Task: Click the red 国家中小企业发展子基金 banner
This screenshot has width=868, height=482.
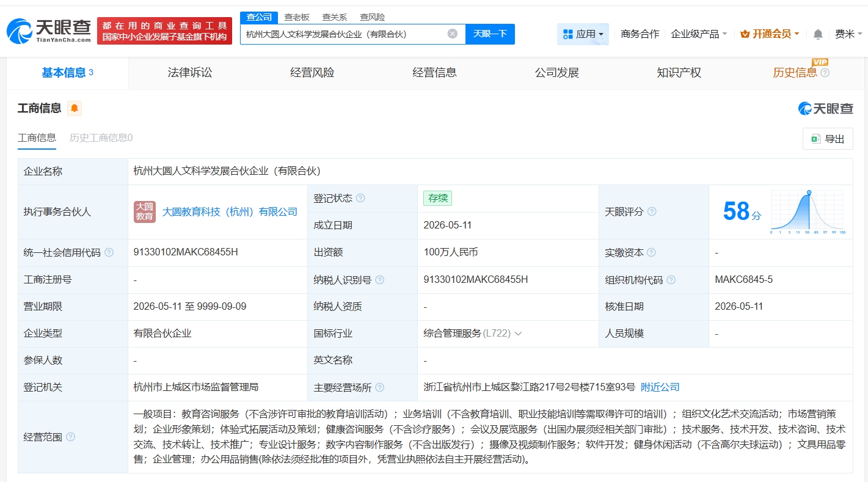Action: (x=165, y=31)
